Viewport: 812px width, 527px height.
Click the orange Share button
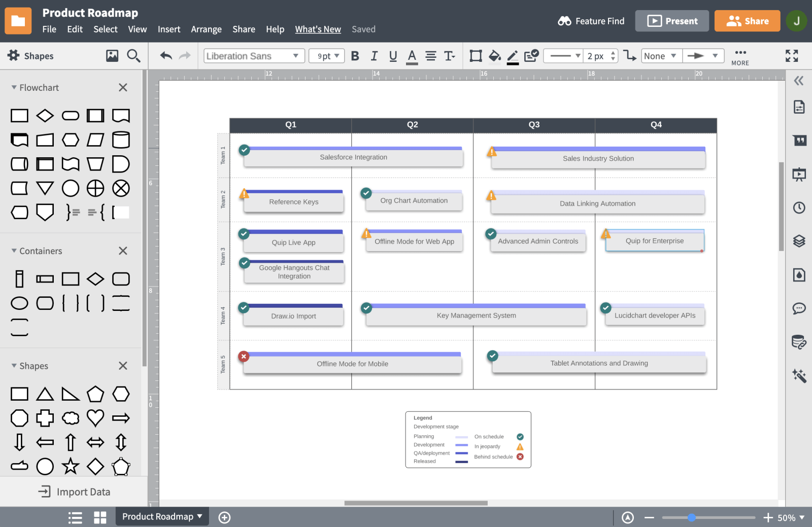pyautogui.click(x=747, y=21)
